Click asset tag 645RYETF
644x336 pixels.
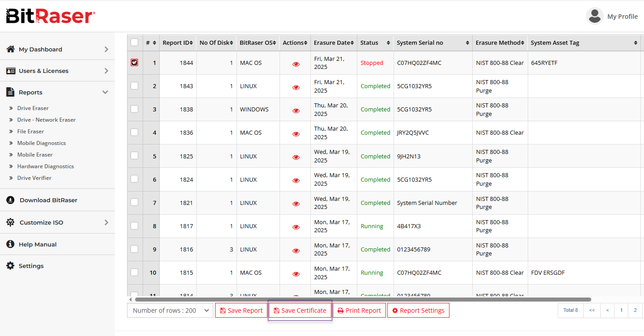coord(544,63)
